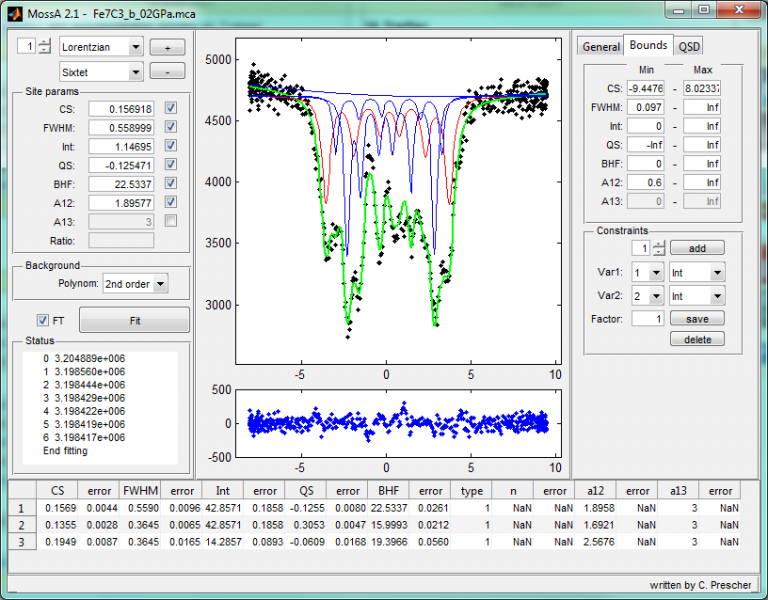768x600 pixels.
Task: Open the Var2 parameter Int dropdown
Action: tap(697, 296)
